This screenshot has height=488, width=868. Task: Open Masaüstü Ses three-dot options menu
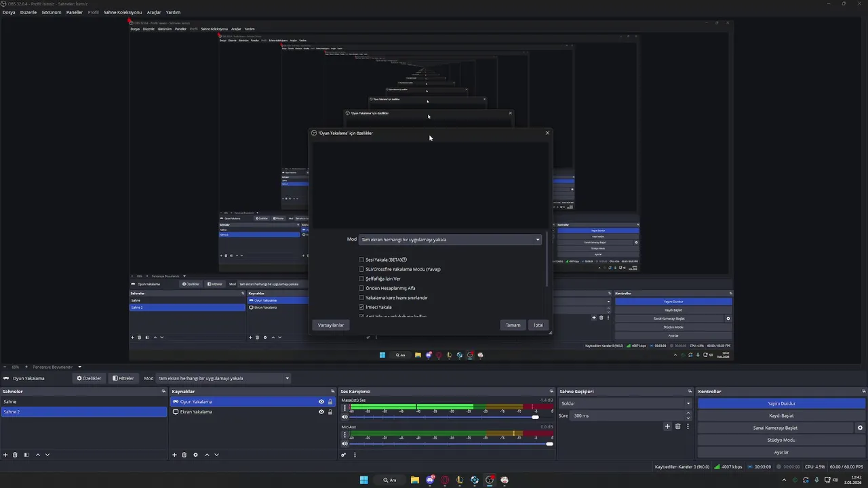click(344, 408)
